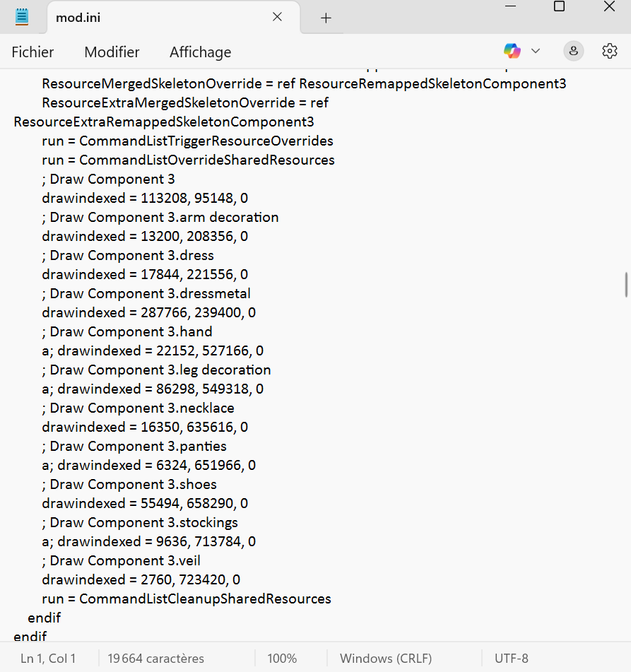
Task: Open the Fichier menu
Action: tap(33, 52)
